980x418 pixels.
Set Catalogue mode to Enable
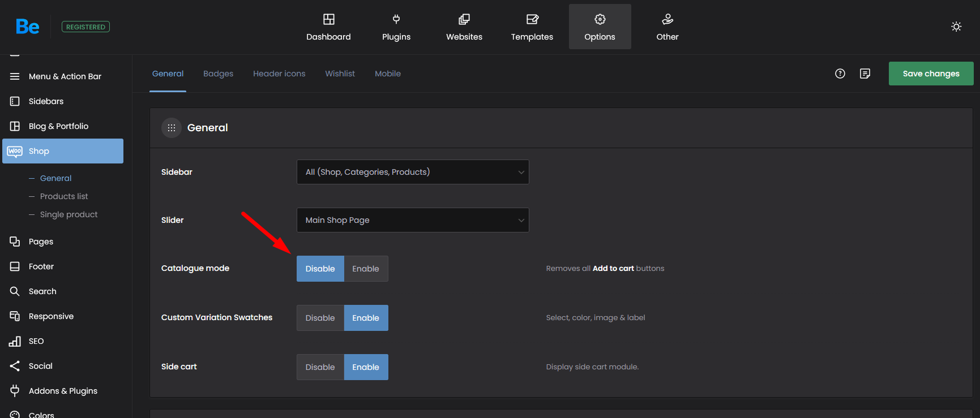point(366,269)
